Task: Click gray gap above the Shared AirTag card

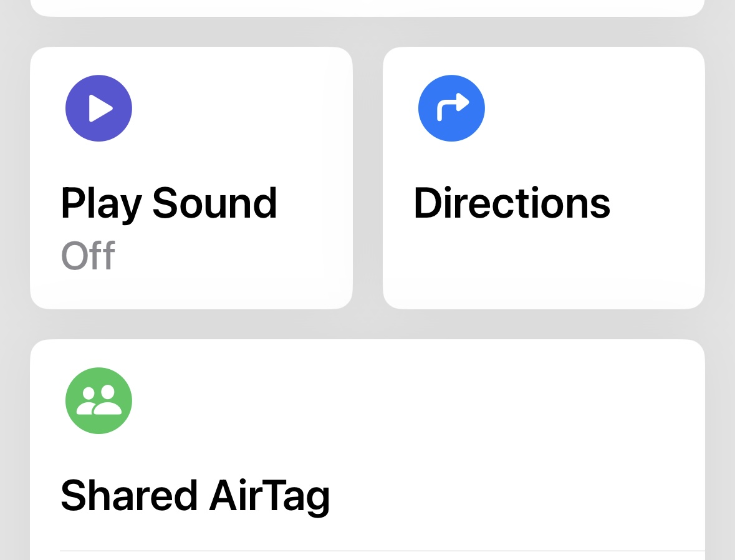Action: pos(368,324)
